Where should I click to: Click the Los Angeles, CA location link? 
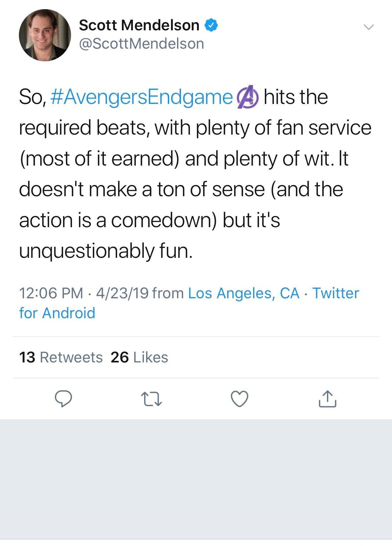tap(244, 293)
